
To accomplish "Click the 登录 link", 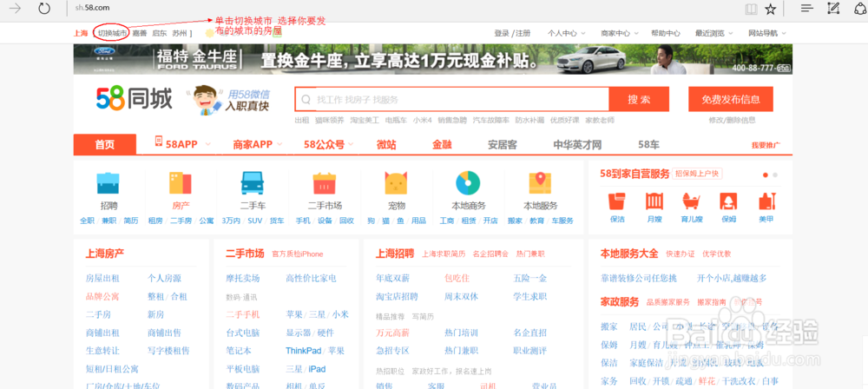I will click(x=502, y=33).
